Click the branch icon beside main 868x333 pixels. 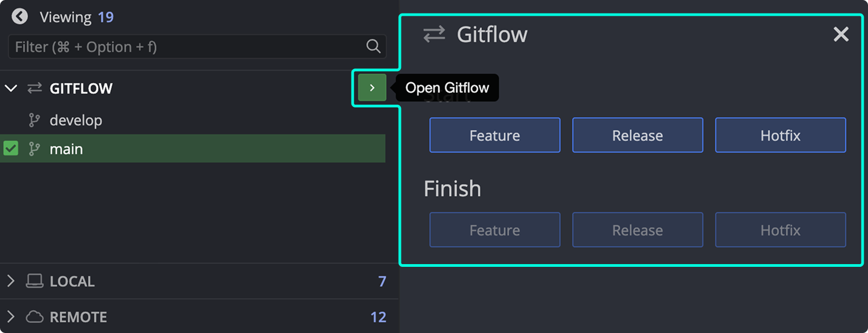click(34, 148)
